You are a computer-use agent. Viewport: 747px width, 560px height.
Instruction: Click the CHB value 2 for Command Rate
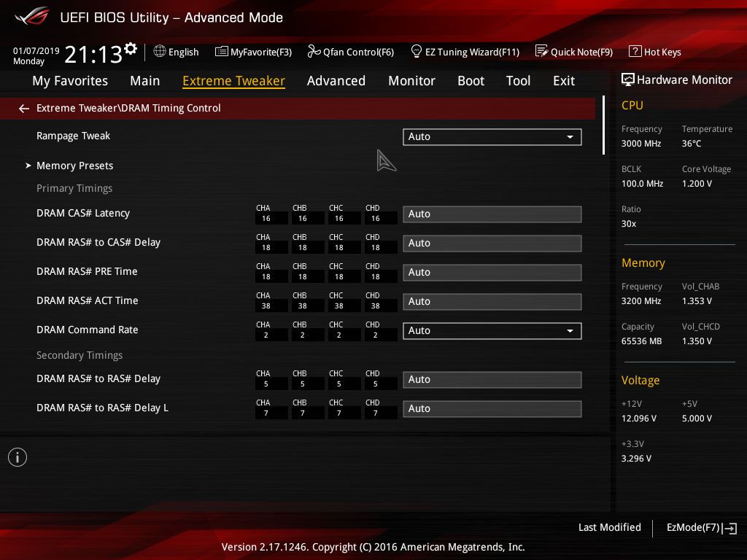[x=303, y=335]
